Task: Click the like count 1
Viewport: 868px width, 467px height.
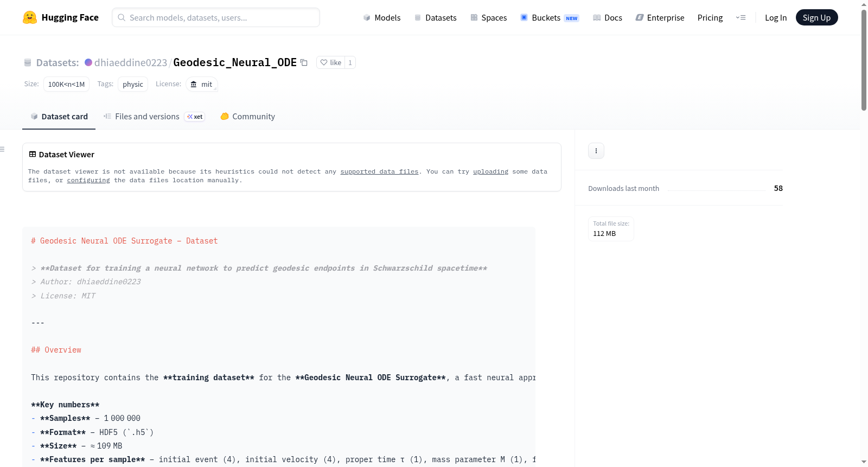Action: [350, 62]
